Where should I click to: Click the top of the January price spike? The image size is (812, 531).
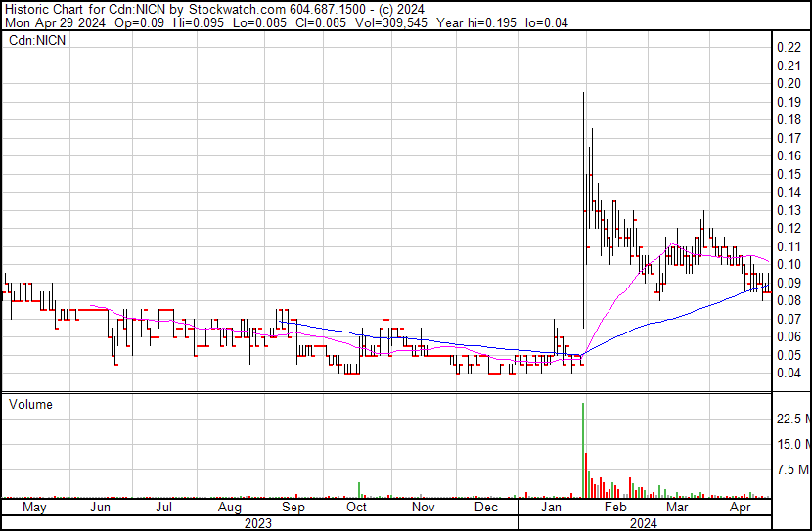point(583,94)
